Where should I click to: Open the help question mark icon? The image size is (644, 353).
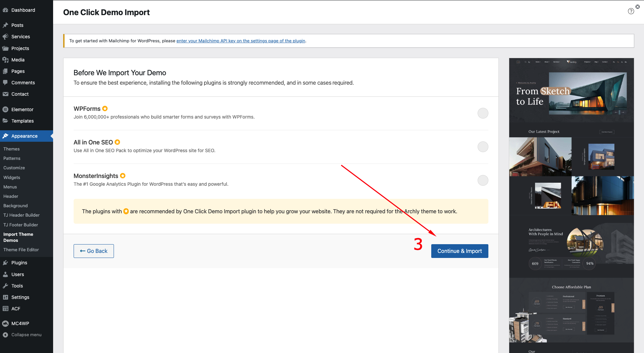(631, 11)
